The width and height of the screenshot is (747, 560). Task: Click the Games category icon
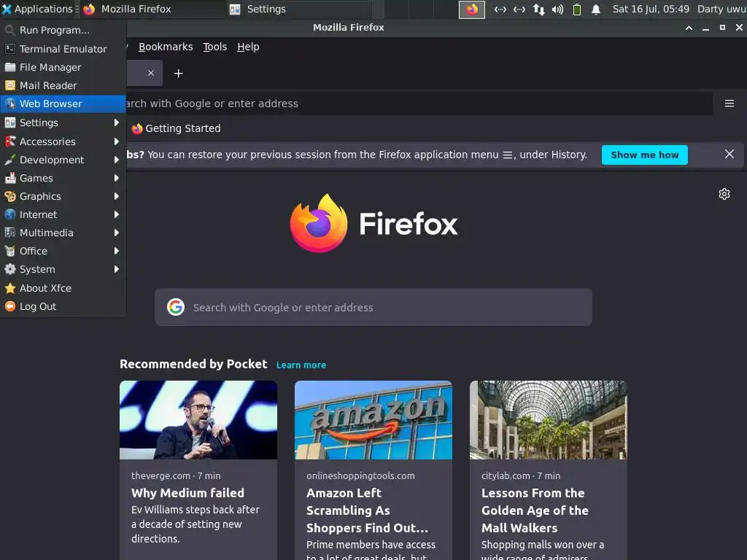(10, 178)
